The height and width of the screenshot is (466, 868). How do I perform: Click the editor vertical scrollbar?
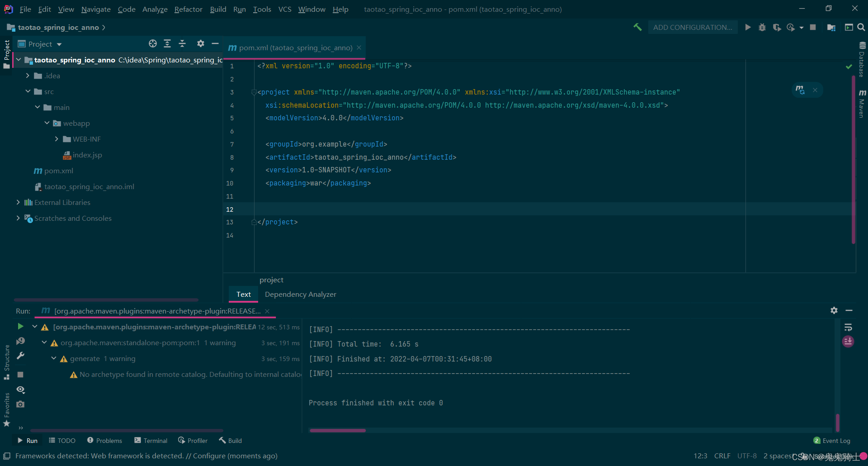(x=854, y=159)
